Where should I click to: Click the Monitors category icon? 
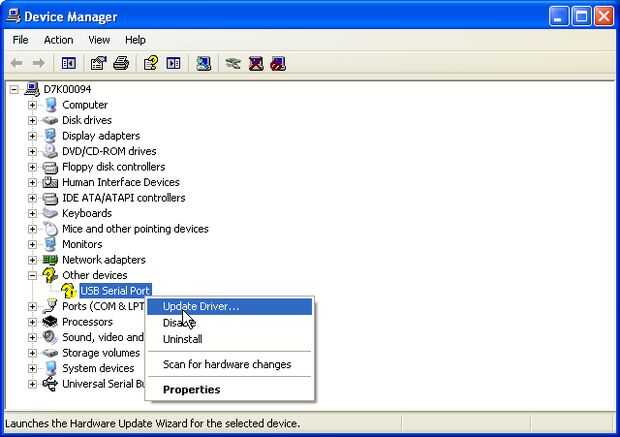[50, 244]
